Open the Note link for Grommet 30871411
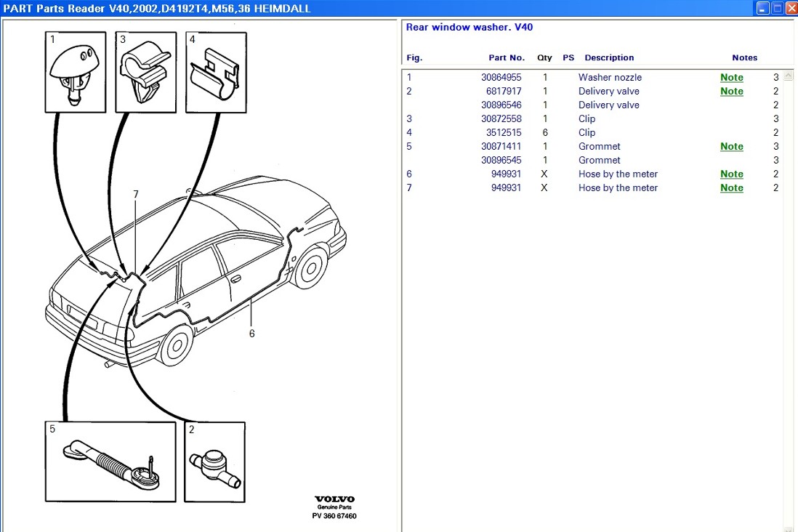This screenshot has width=798, height=532. (731, 146)
